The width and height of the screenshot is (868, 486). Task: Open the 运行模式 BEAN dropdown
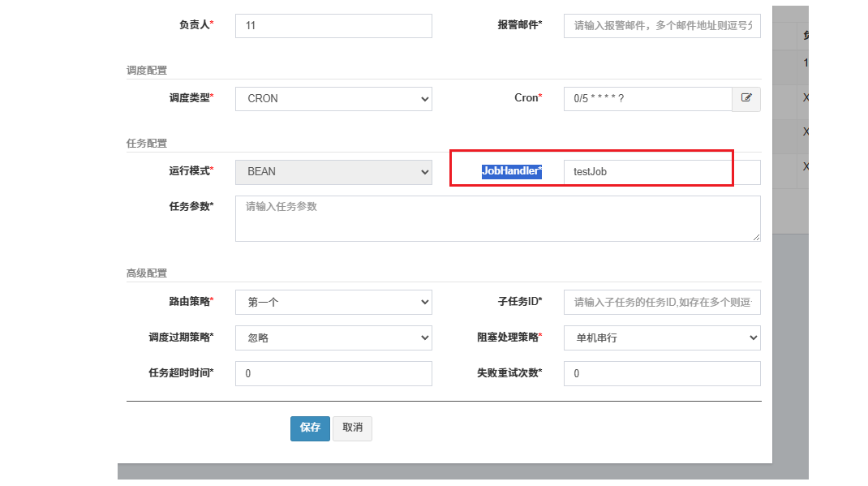click(x=333, y=172)
